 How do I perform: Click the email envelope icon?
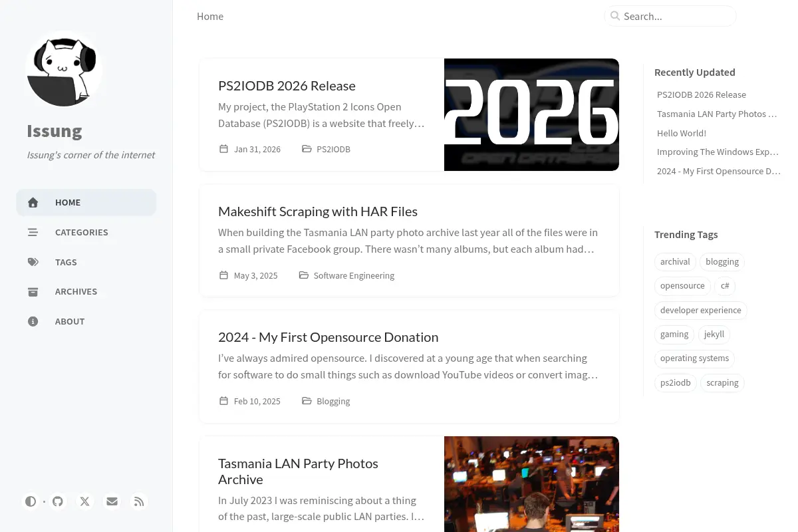112,501
